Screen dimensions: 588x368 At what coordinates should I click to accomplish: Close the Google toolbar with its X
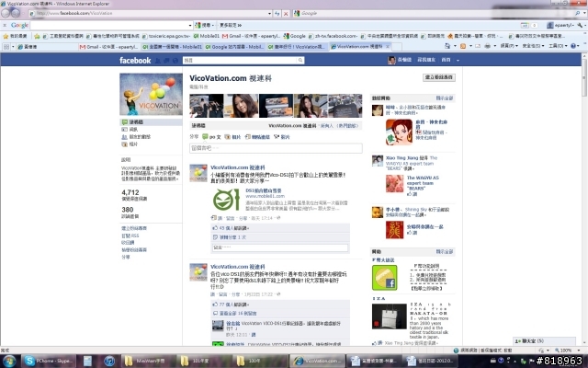click(x=5, y=25)
